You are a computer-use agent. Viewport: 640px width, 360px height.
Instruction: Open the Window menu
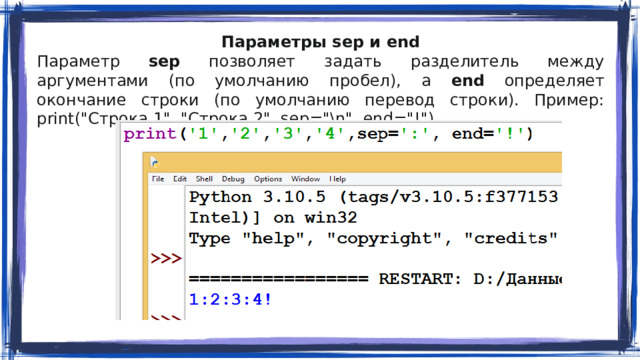[x=305, y=179]
